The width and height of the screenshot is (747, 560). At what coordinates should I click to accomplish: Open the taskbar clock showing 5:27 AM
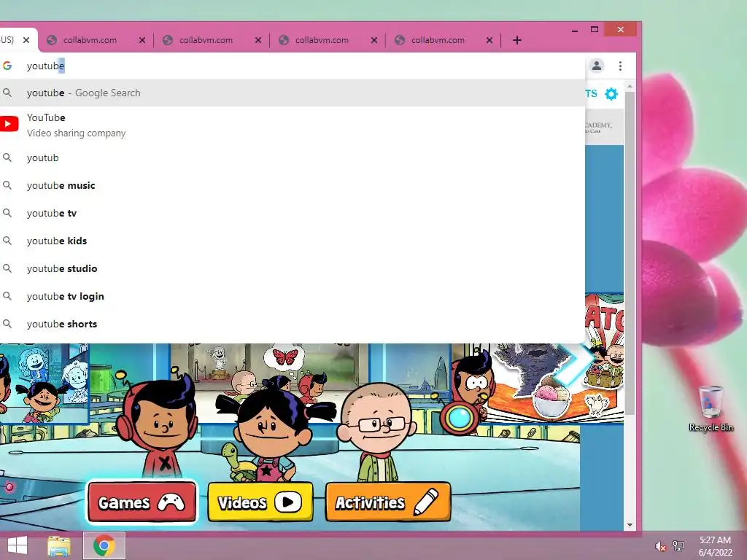[x=715, y=546]
